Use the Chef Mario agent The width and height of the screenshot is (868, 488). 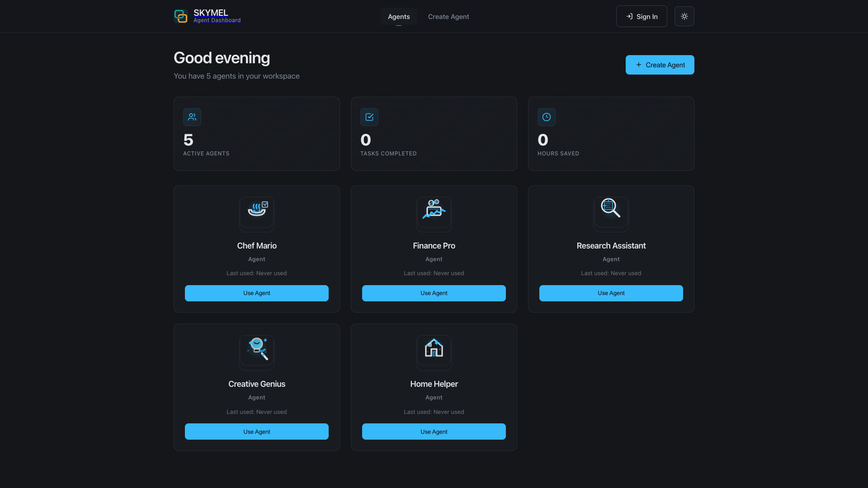[257, 293]
